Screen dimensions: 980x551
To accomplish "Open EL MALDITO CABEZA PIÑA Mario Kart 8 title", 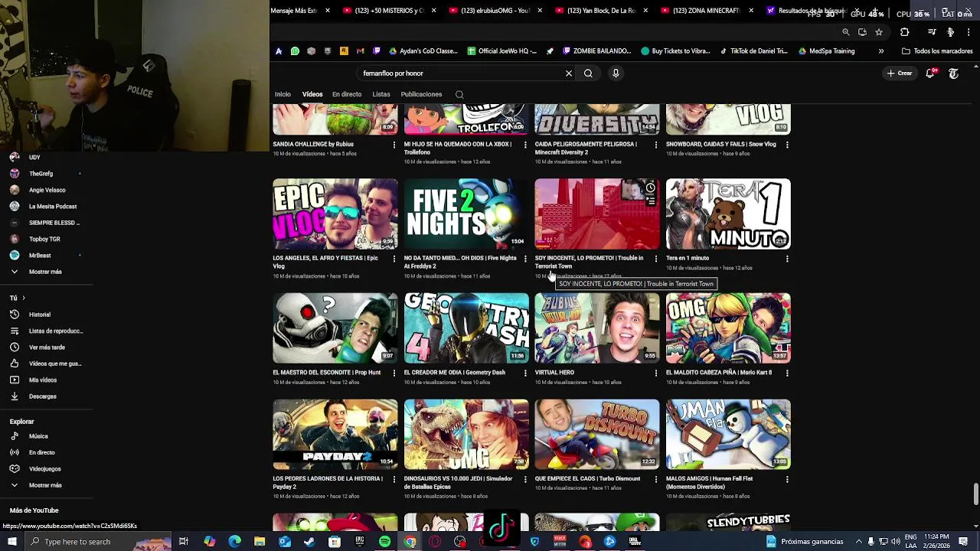I will tap(719, 373).
